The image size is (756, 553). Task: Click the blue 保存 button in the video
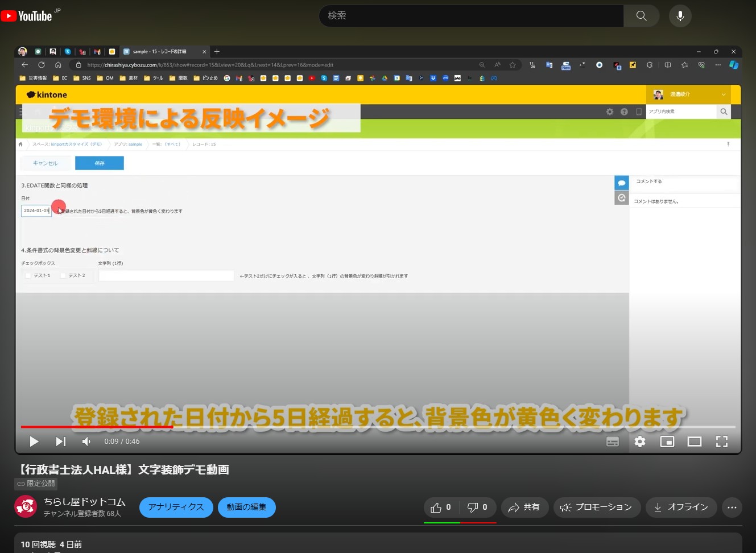coord(100,163)
